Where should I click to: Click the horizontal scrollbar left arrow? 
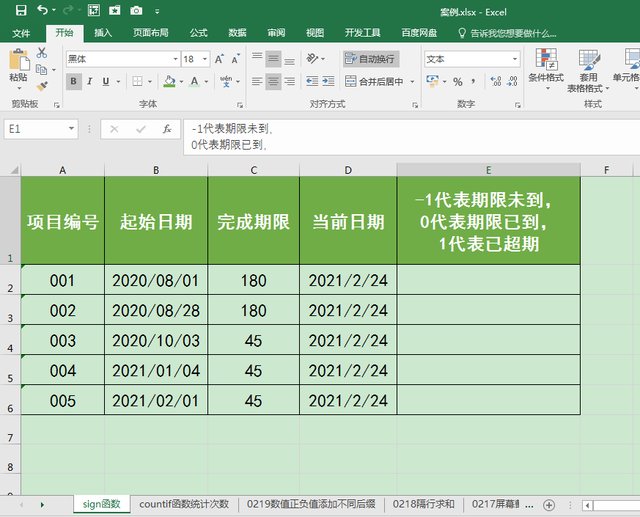click(x=587, y=506)
